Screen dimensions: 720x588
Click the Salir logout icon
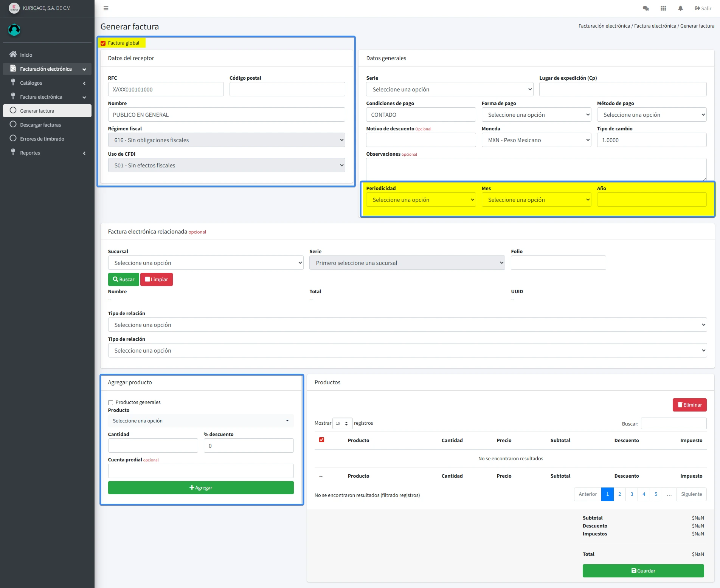point(697,8)
